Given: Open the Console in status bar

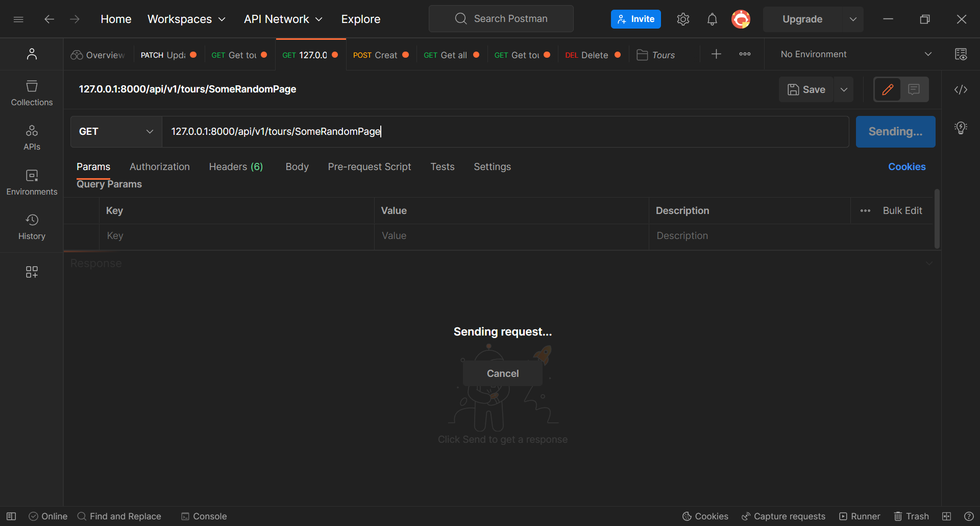Looking at the screenshot, I should click(204, 516).
